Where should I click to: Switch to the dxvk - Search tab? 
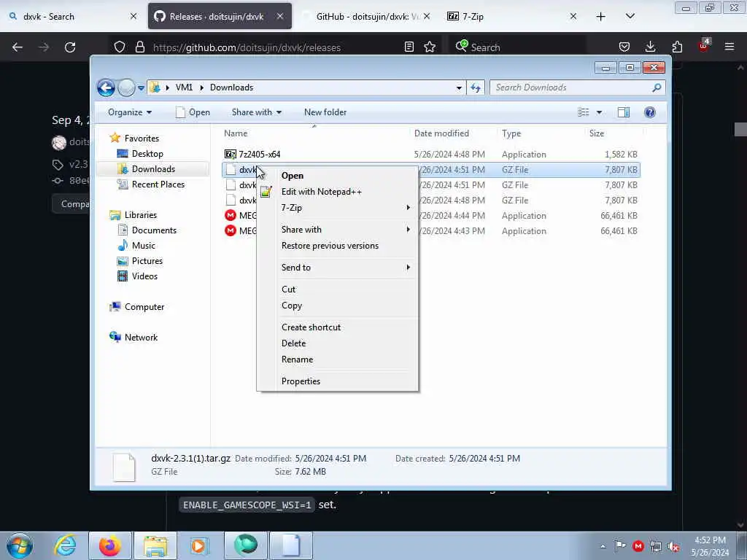[x=72, y=17]
